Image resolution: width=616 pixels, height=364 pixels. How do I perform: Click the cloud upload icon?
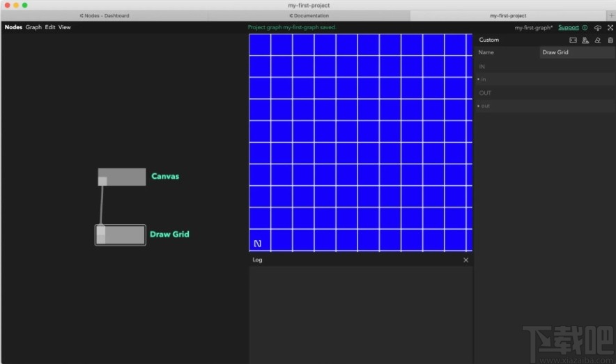pos(598,27)
